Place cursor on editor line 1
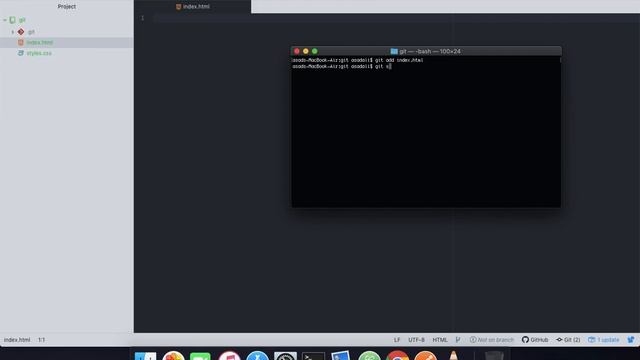This screenshot has width=640, height=360. [x=396, y=18]
